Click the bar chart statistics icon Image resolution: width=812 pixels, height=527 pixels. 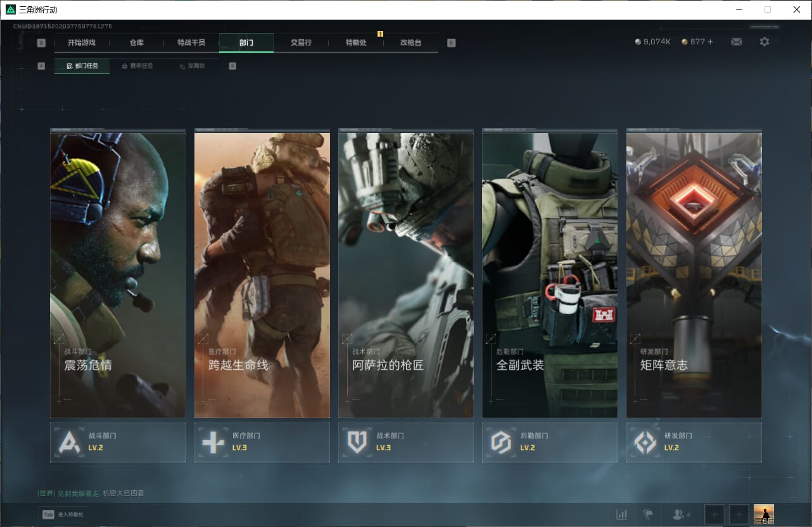coord(622,514)
